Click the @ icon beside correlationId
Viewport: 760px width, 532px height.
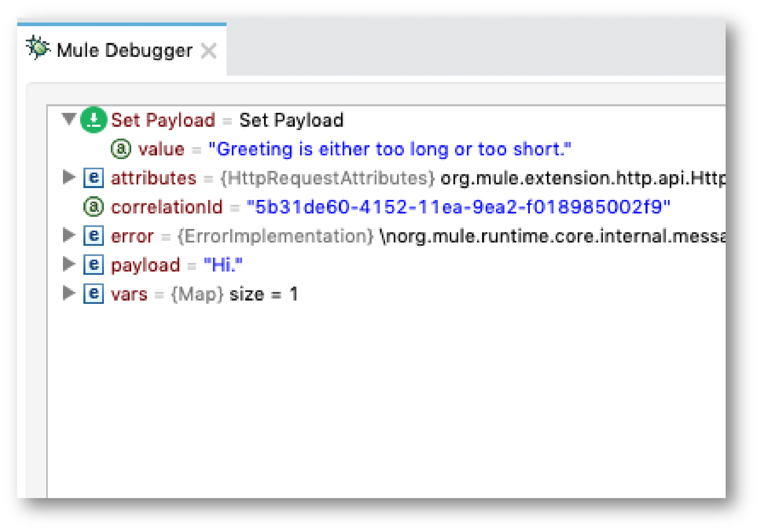[93, 207]
